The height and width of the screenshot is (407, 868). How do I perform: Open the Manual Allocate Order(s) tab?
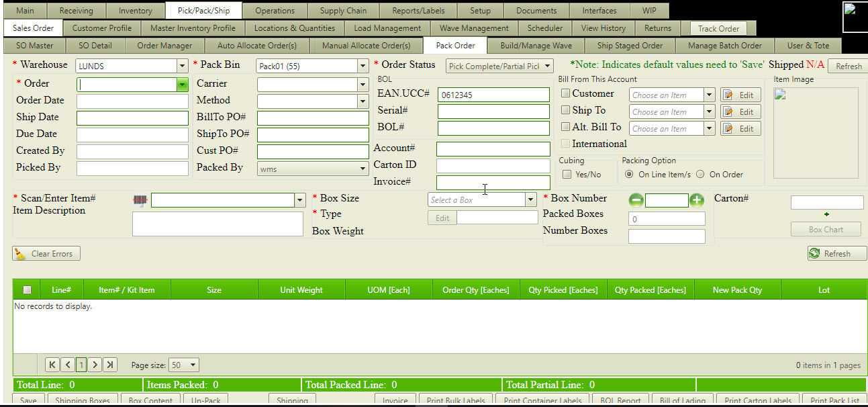(367, 46)
